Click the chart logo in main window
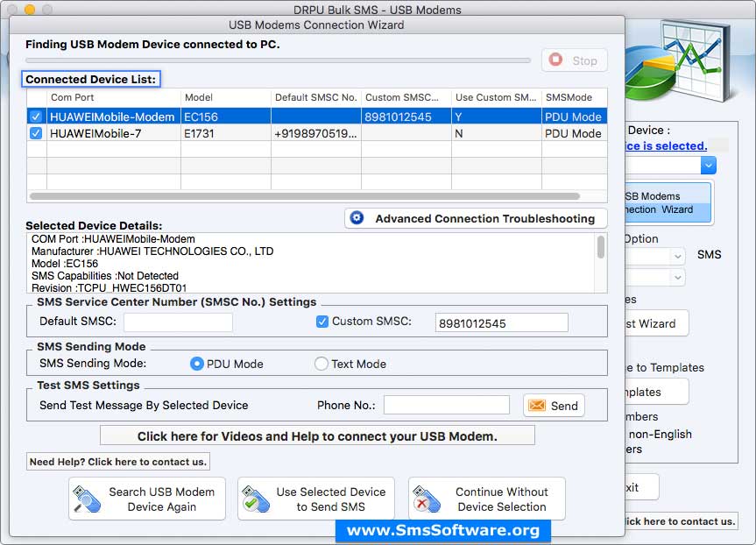Screen dimensions: 756x545 (x=678, y=60)
